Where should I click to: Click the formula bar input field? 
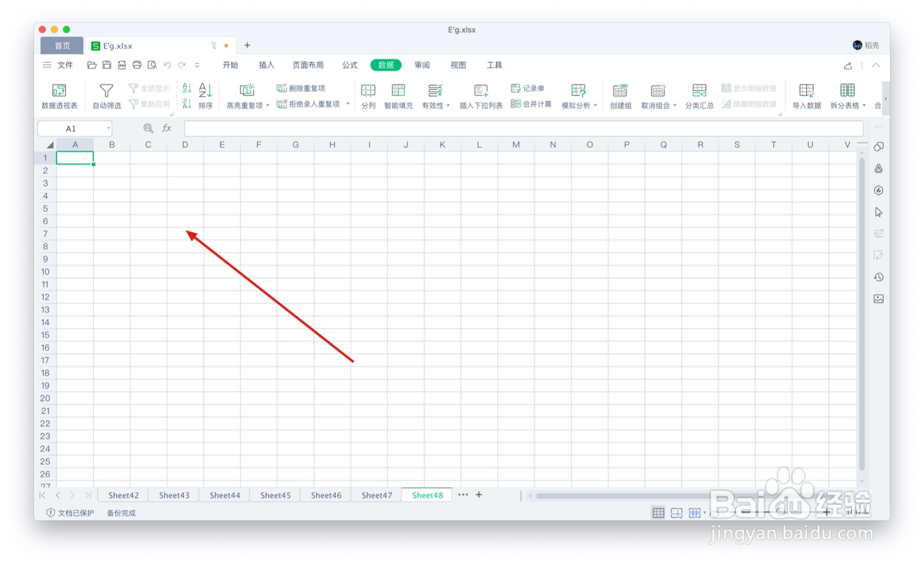(523, 128)
